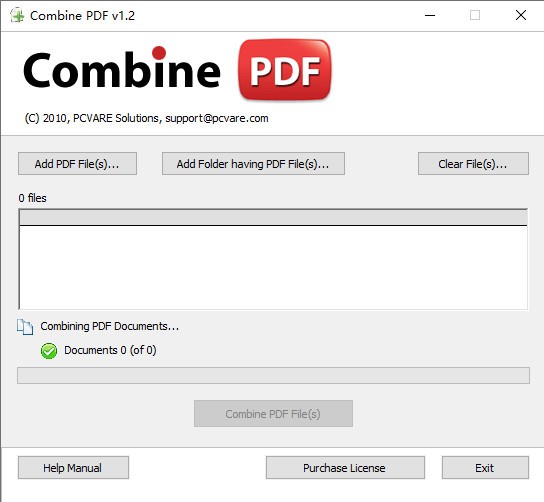This screenshot has width=544, height=502.
Task: Open the Help Manual
Action: 73,468
